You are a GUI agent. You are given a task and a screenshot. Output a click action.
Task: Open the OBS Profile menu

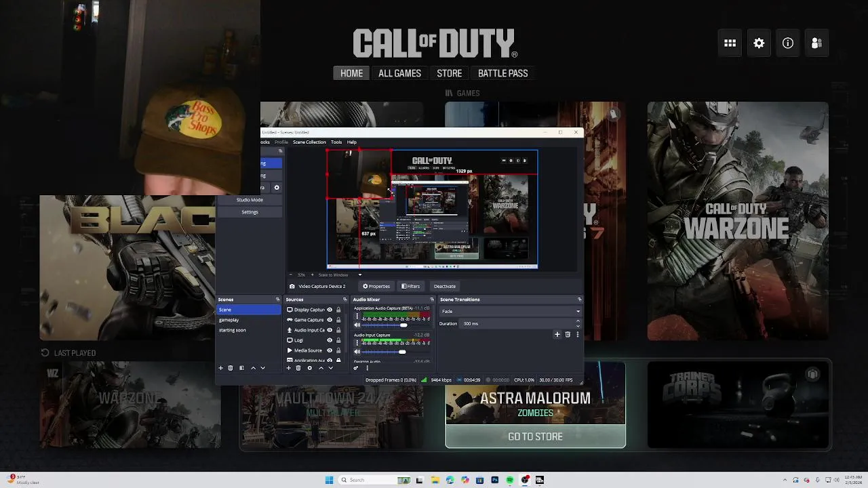point(281,142)
